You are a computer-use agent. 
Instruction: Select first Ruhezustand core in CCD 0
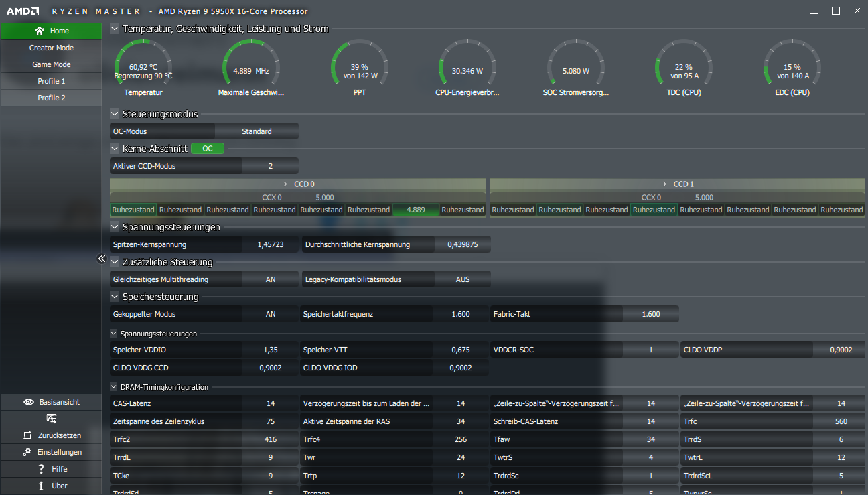133,210
